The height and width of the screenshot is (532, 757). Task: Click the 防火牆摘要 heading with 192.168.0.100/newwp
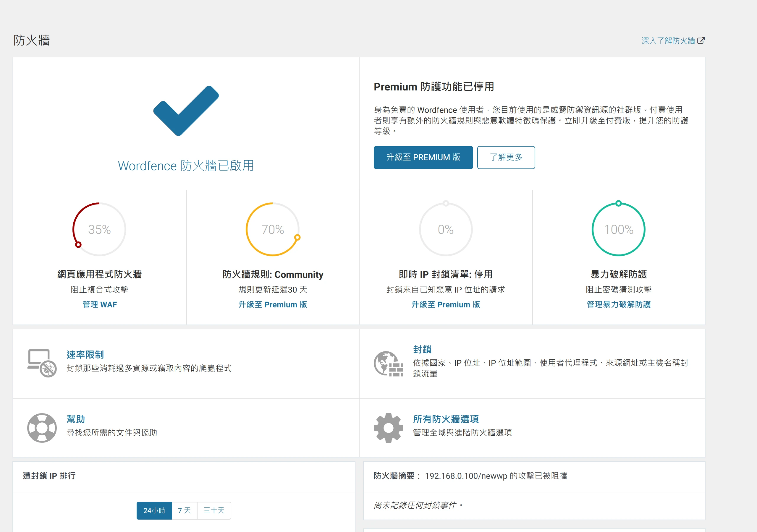[470, 476]
